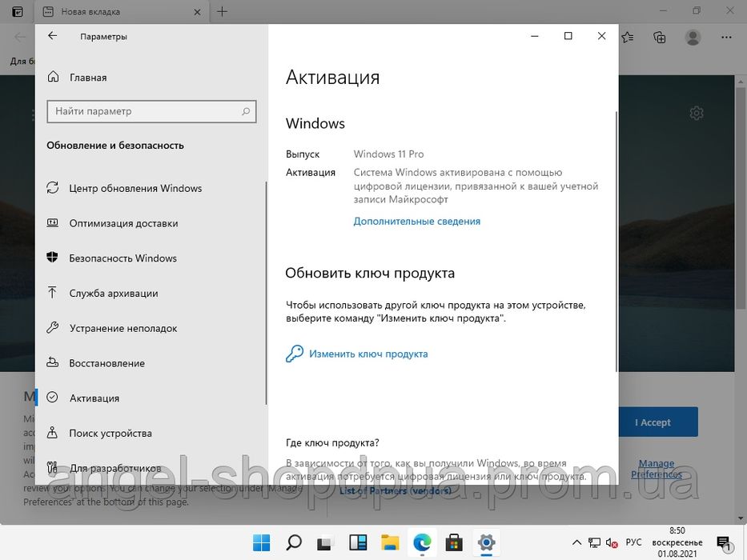747x560 pixels.
Task: Open Служба архивации section
Action: (x=102, y=294)
